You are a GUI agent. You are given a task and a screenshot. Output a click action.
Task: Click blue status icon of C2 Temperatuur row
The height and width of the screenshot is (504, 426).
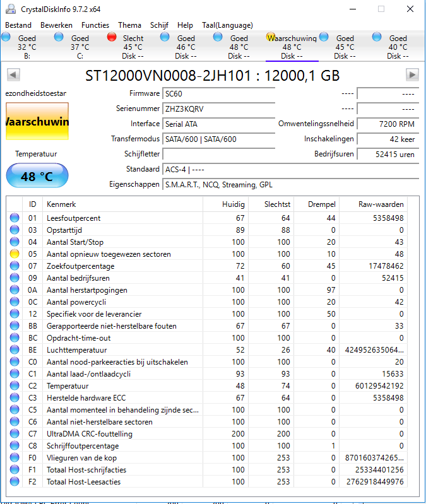pyautogui.click(x=15, y=385)
